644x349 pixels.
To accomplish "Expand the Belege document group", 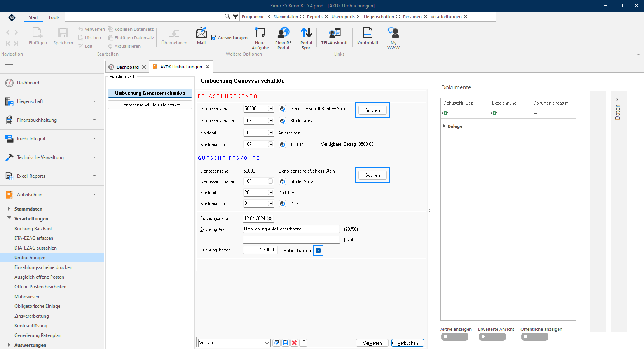I will click(x=444, y=126).
